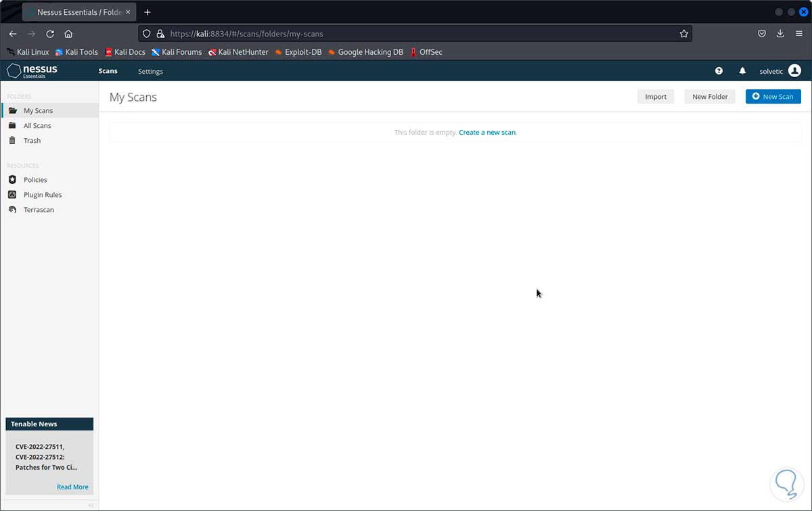Click the New Scan button
Image resolution: width=812 pixels, height=511 pixels.
point(773,97)
